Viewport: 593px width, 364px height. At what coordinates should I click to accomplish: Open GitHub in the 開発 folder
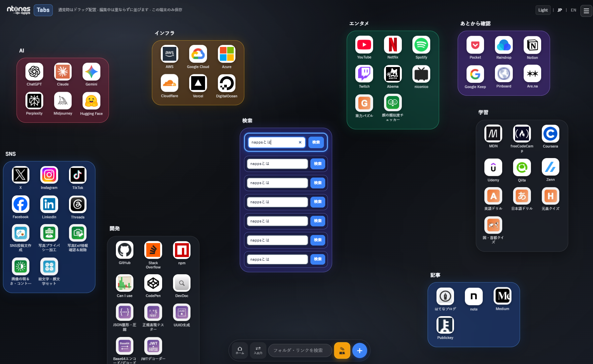pyautogui.click(x=124, y=250)
